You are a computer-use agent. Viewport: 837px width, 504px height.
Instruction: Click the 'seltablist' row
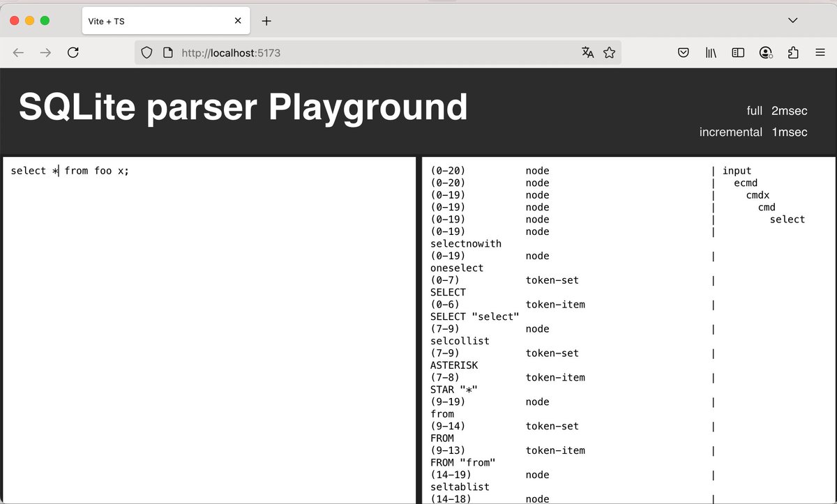[x=460, y=487]
